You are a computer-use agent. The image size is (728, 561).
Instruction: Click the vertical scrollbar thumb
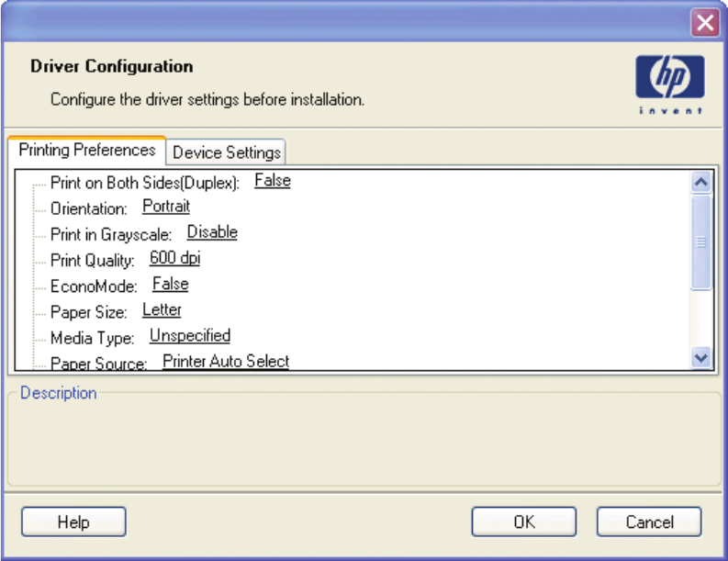[701, 242]
